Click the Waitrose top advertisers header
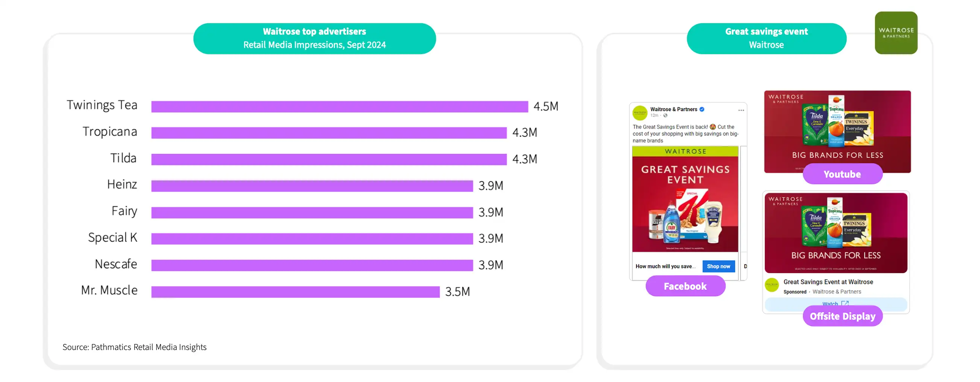Viewport: 980px width, 382px height. pyautogui.click(x=314, y=38)
